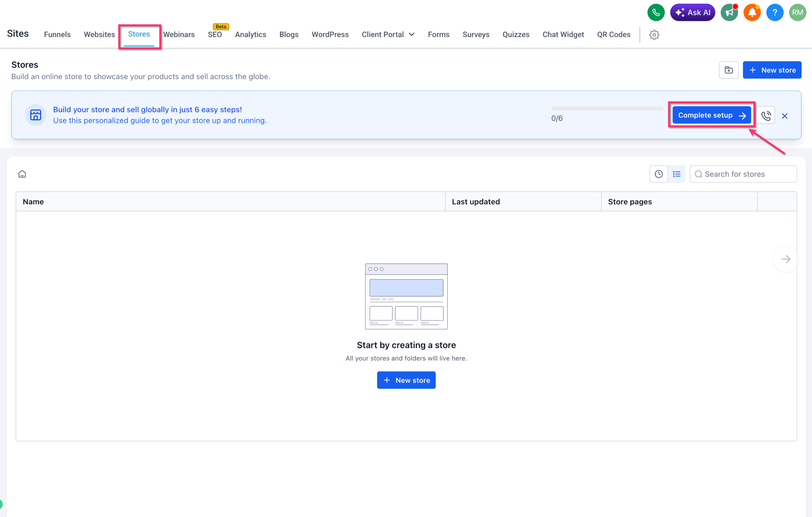The width and height of the screenshot is (812, 517).
Task: Click the empty store illustration
Action: [406, 296]
